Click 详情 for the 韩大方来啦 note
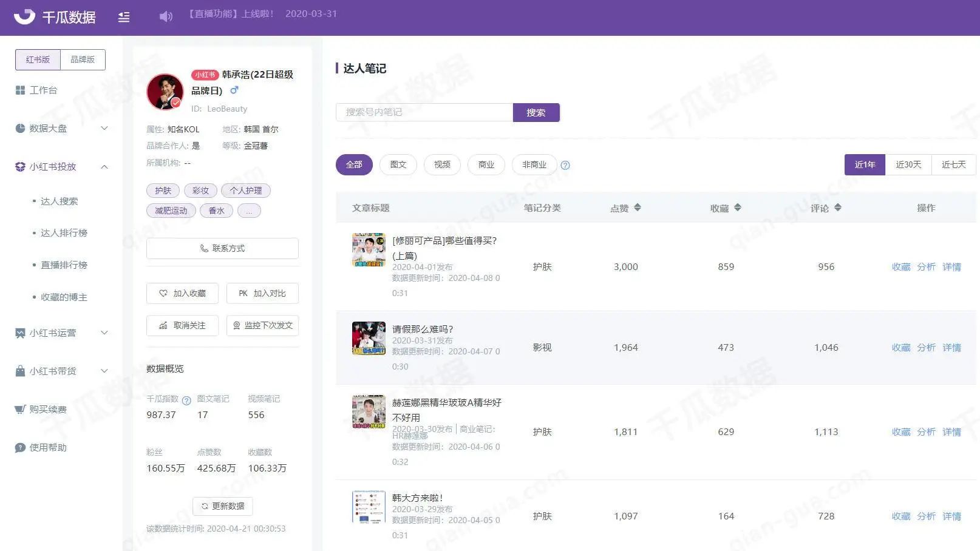Viewport: 980px width, 551px height. tap(951, 516)
